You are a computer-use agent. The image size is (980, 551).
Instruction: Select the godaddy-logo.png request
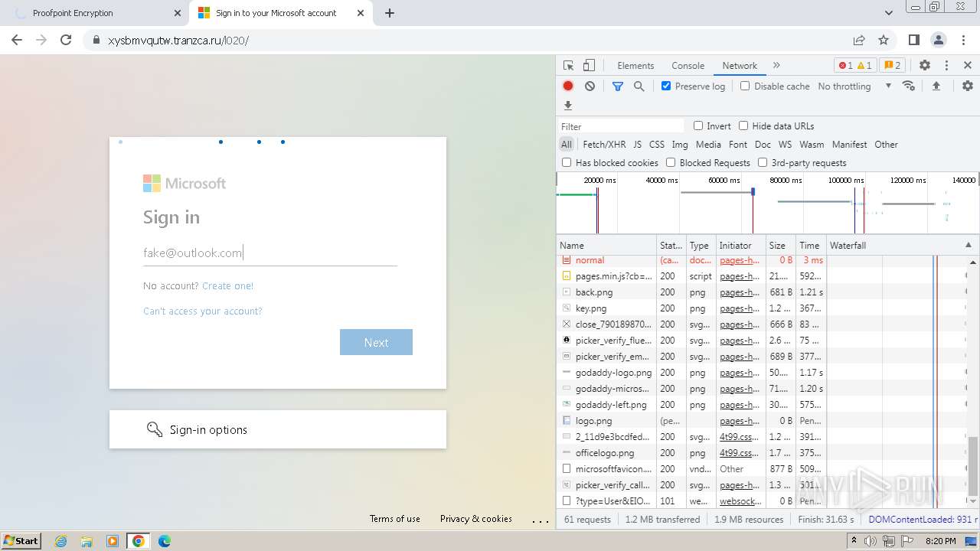point(613,373)
